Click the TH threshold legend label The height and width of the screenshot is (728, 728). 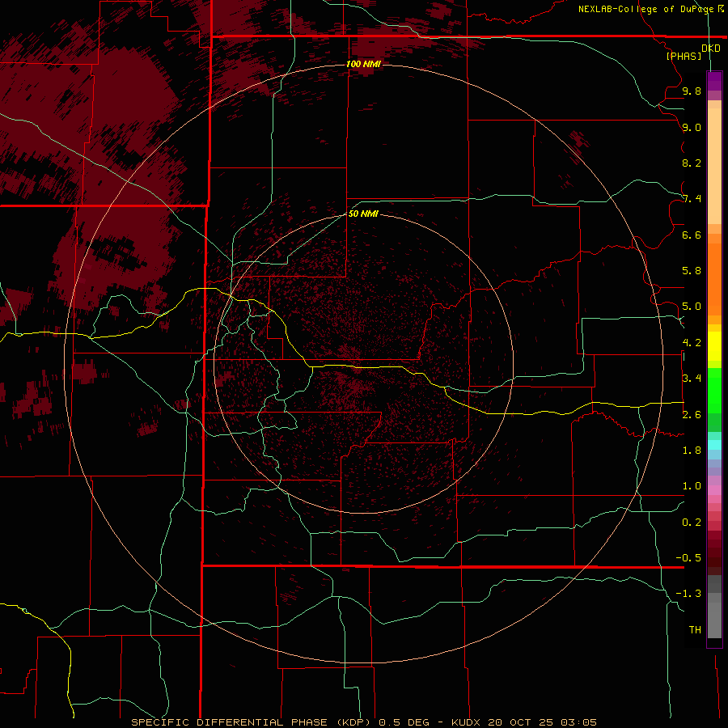[x=695, y=630]
